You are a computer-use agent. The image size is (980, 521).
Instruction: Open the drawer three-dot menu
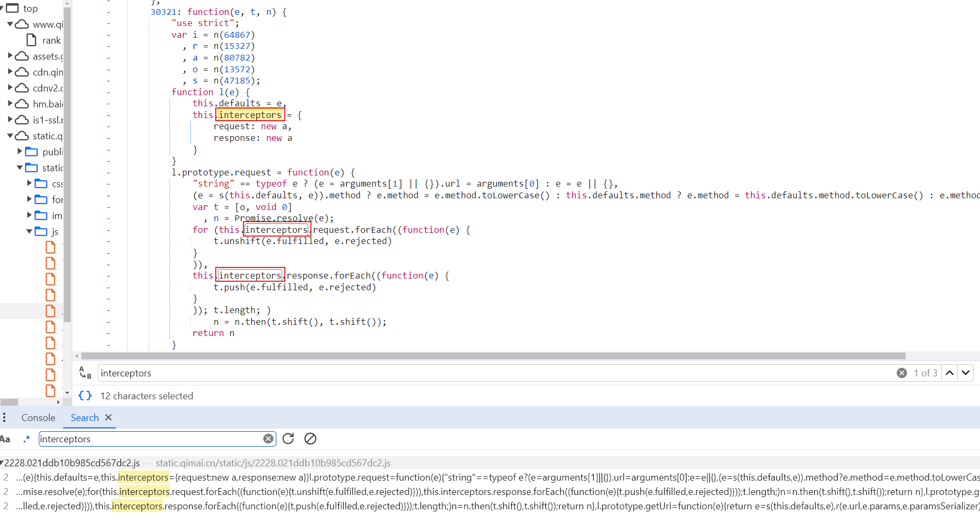[4, 417]
